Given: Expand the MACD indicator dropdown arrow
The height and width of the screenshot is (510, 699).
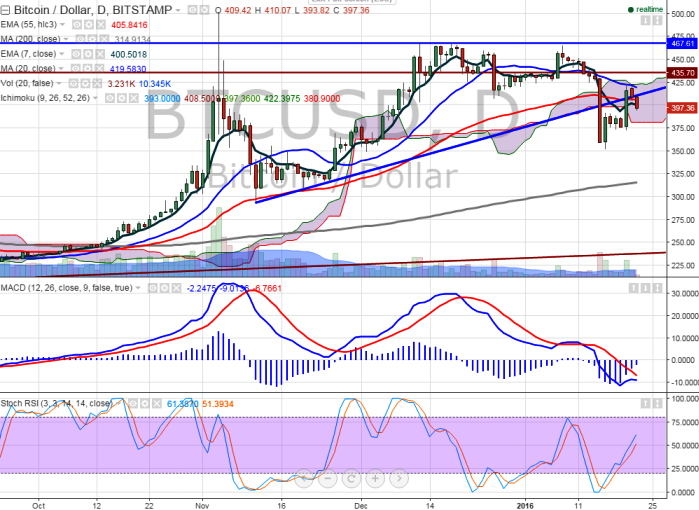Looking at the screenshot, I should [x=138, y=288].
